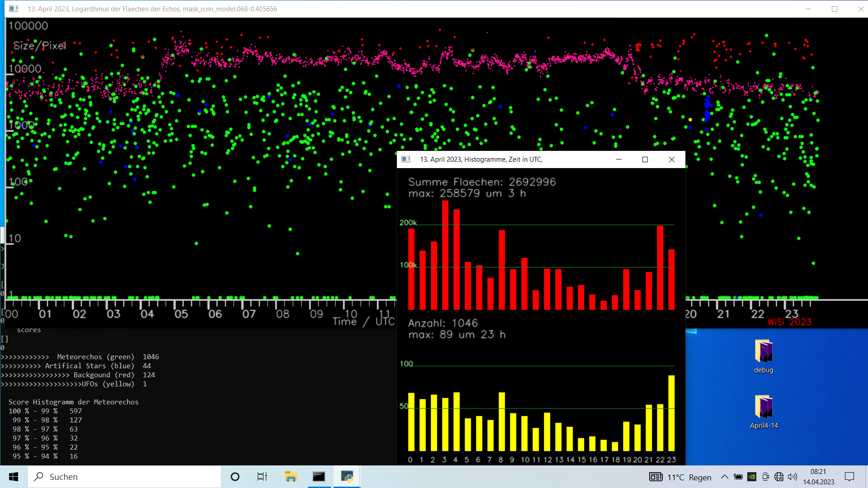Close the Logarithmus der Flaechen window
Viewport: 868px width, 488px height.
tap(861, 9)
